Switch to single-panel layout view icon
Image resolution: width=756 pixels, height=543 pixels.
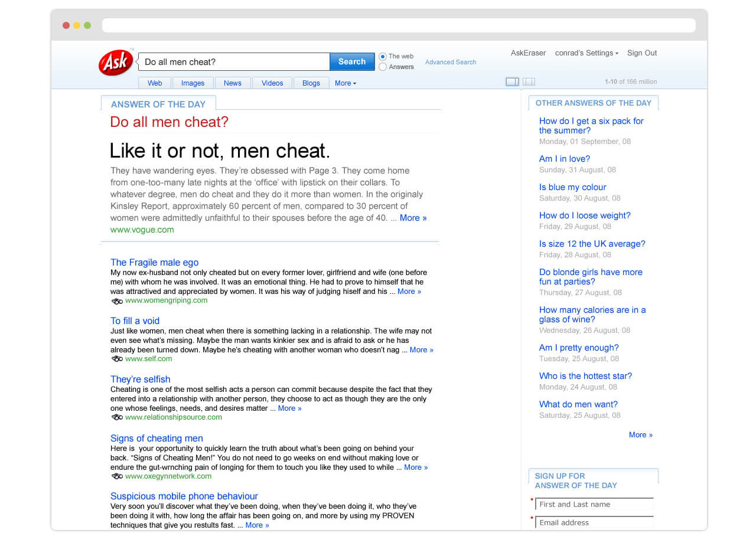tap(512, 82)
